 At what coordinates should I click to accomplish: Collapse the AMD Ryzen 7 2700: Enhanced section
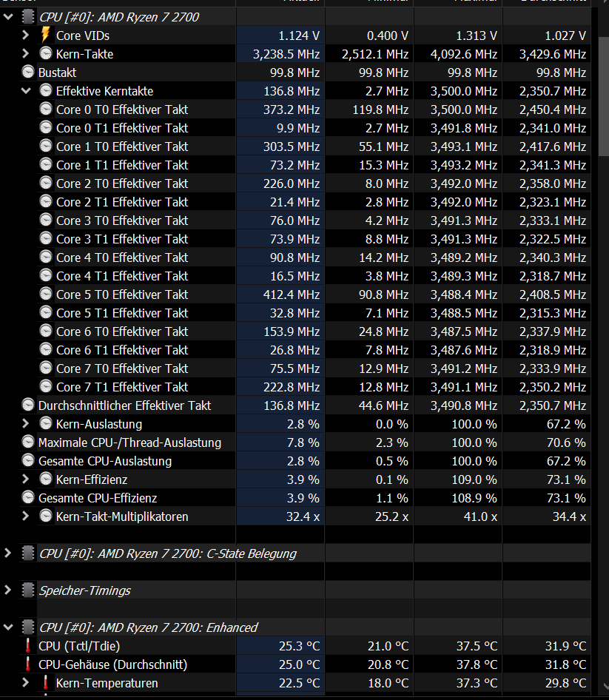coord(8,627)
